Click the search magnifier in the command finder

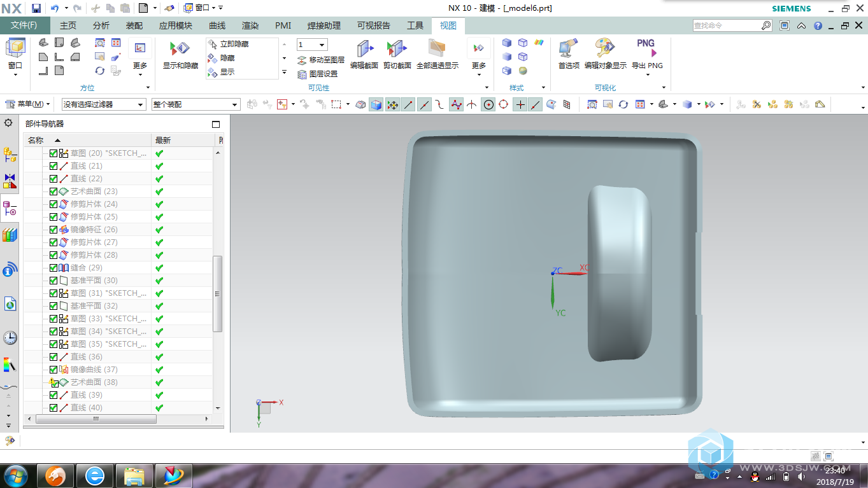[x=766, y=25]
